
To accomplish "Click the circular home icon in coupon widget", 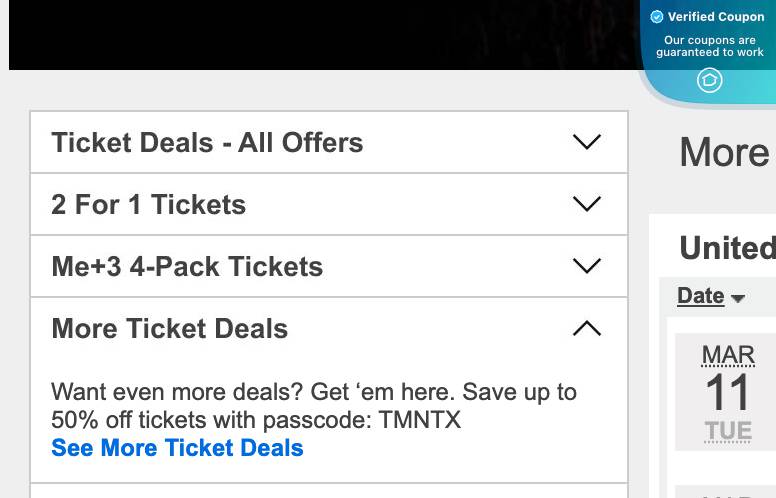I will [x=709, y=80].
